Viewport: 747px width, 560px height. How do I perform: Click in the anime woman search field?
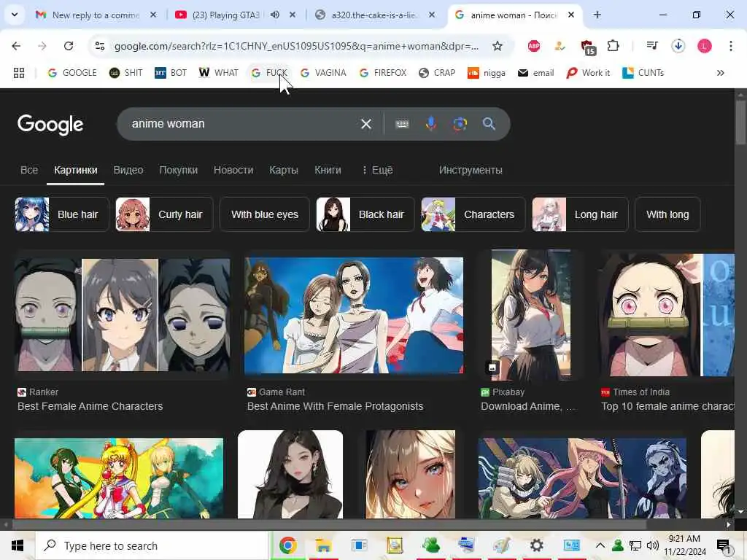coord(241,124)
